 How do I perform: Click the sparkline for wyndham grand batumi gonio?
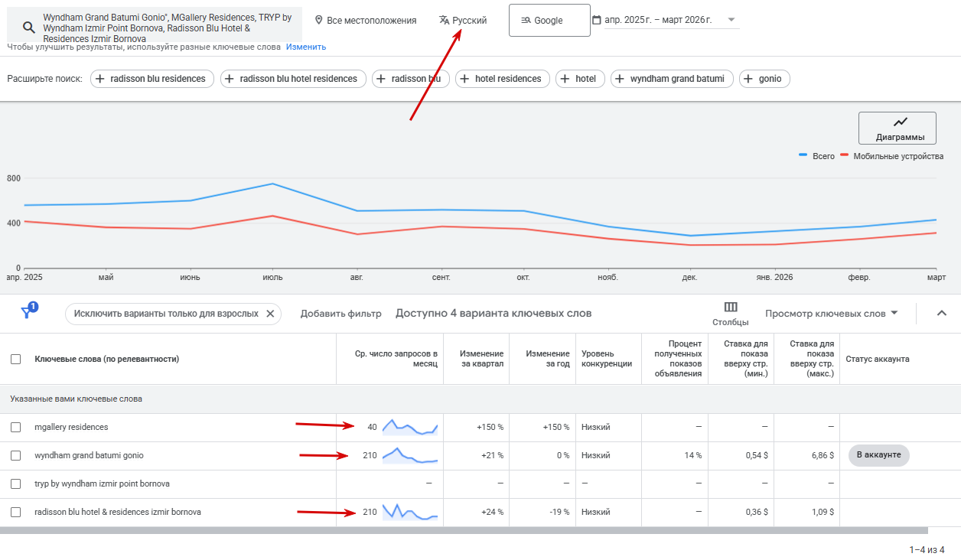[x=410, y=455]
